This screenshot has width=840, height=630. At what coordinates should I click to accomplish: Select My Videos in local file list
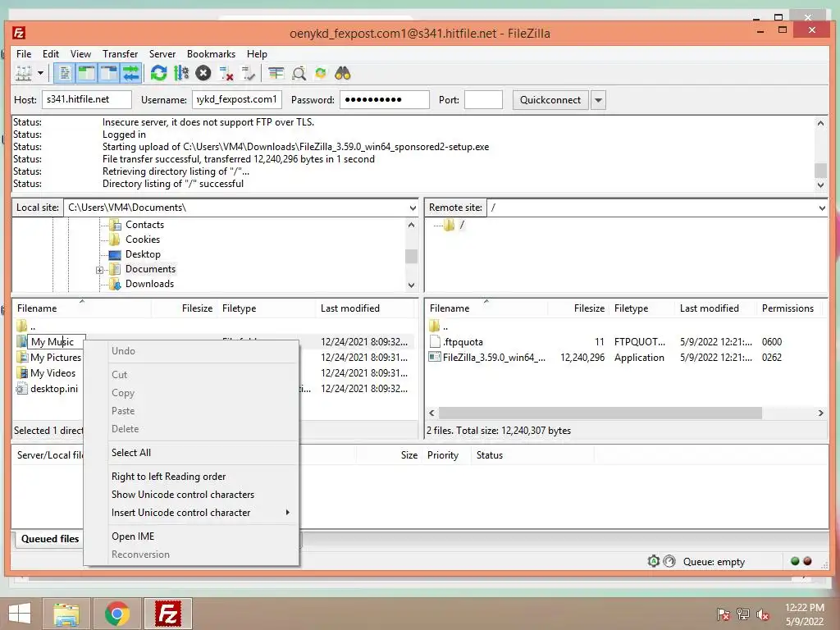[x=53, y=373]
